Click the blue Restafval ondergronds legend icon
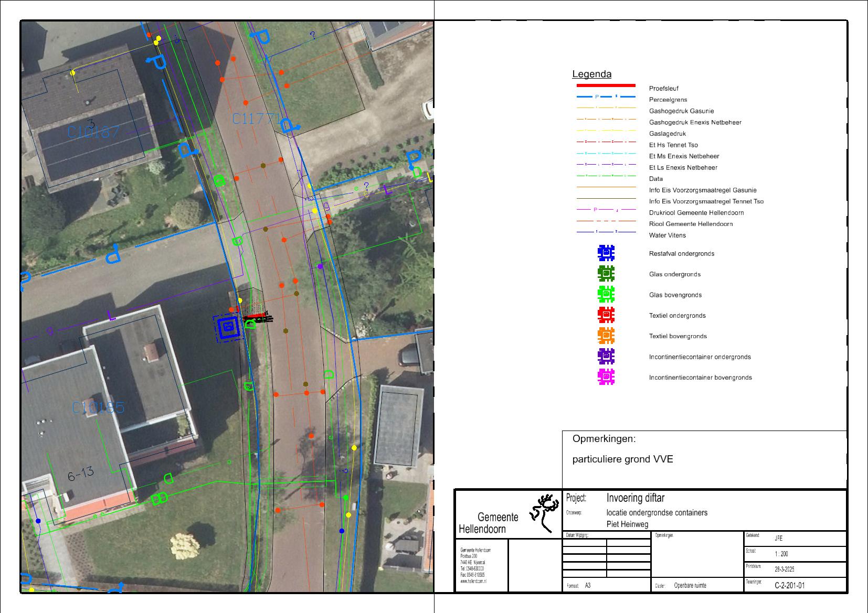Image resolution: width=868 pixels, height=613 pixels. 606,253
